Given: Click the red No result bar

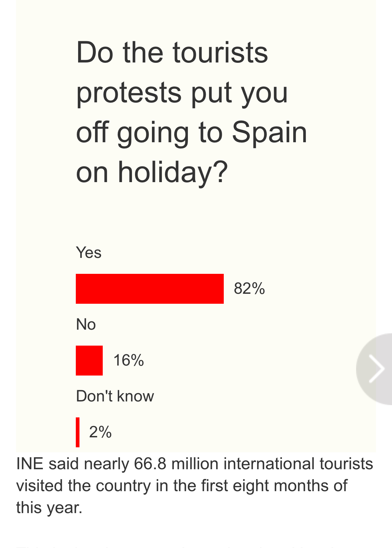Looking at the screenshot, I should [89, 360].
